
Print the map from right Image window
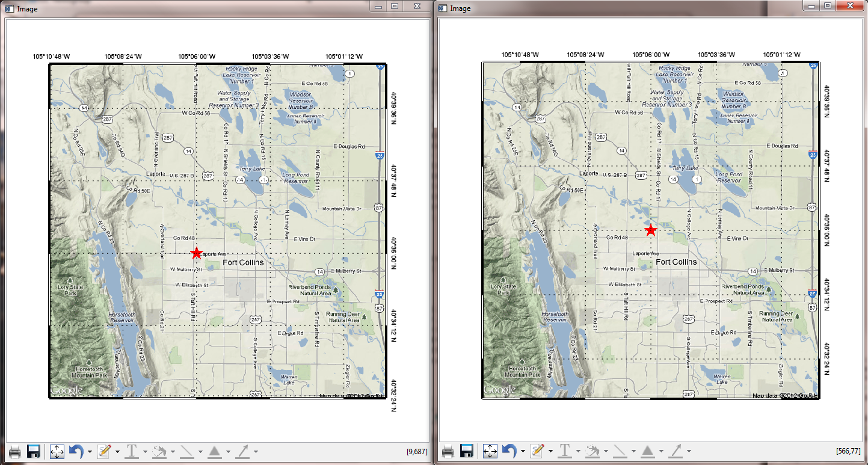point(448,451)
